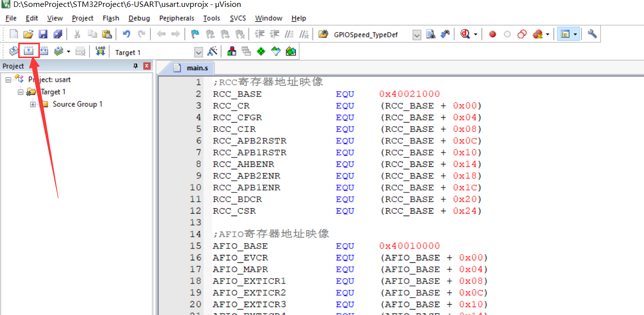The width and height of the screenshot is (644, 315).
Task: Click the Cut scissors icon
Action: (77, 34)
